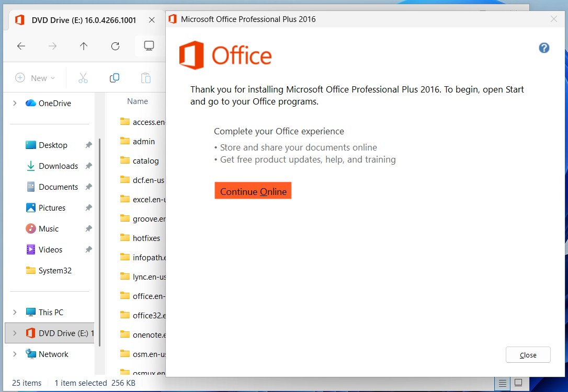The width and height of the screenshot is (568, 392).
Task: Expand the Network tree node
Action: click(15, 354)
